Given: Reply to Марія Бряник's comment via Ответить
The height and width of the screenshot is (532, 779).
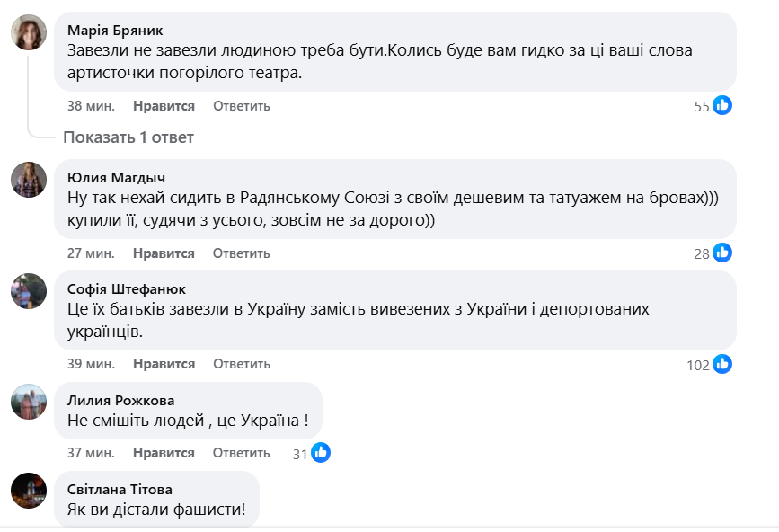Looking at the screenshot, I should point(242,106).
